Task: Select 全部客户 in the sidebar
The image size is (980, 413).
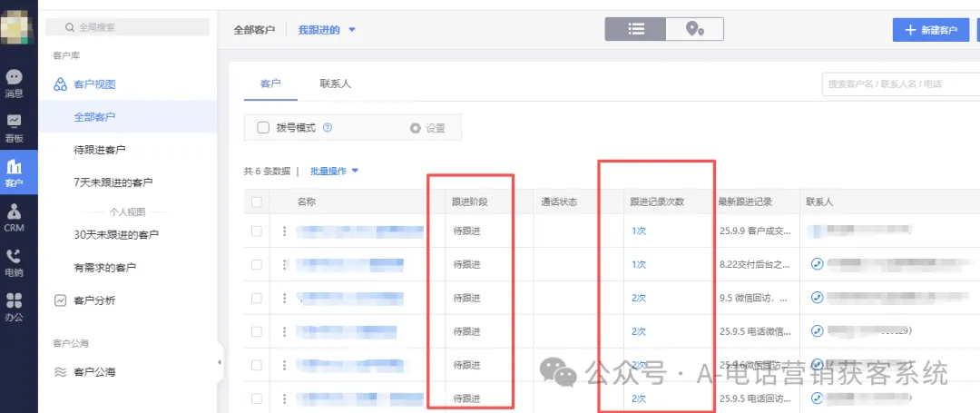Action: (x=128, y=117)
